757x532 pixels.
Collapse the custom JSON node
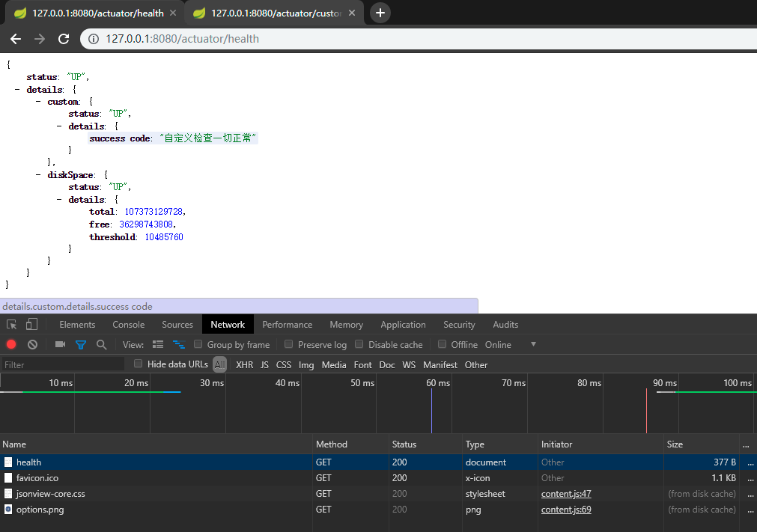coord(39,102)
